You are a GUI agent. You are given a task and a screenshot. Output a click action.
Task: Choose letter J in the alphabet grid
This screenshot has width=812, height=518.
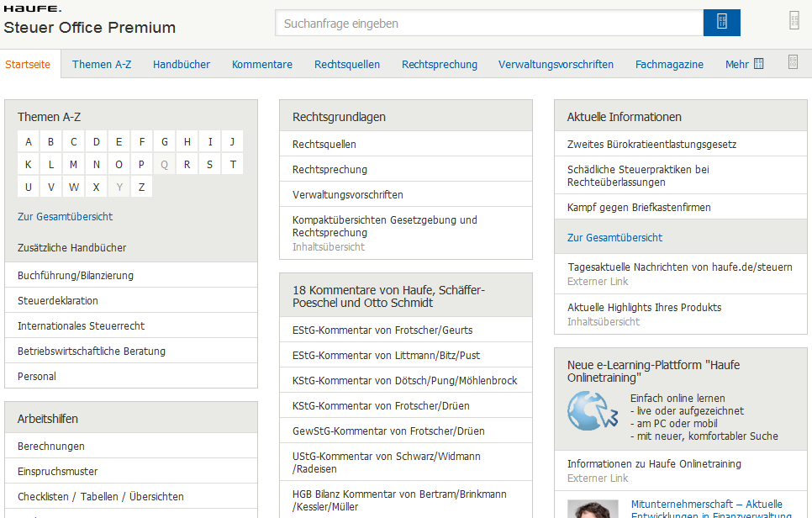tap(233, 141)
